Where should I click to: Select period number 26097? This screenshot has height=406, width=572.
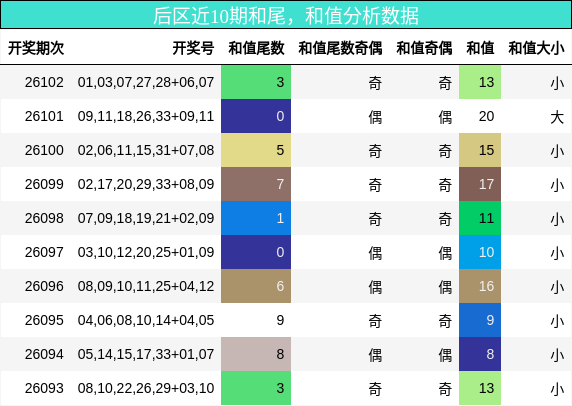click(44, 252)
